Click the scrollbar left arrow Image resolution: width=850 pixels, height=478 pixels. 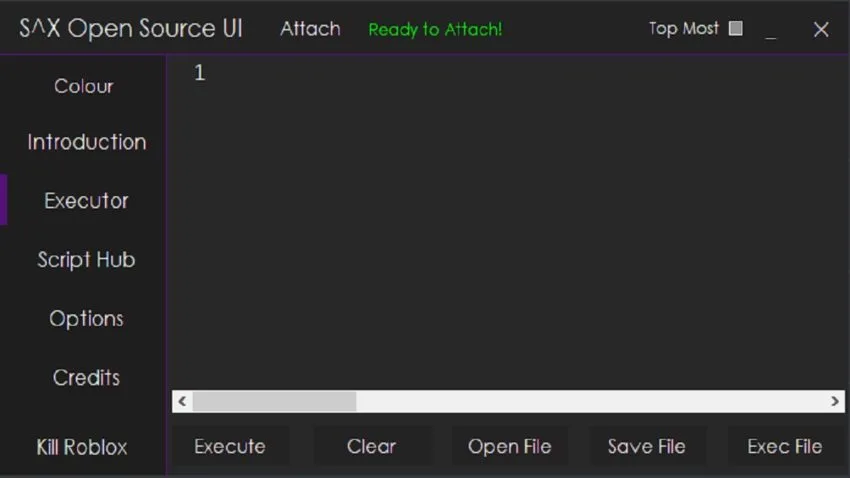(182, 401)
